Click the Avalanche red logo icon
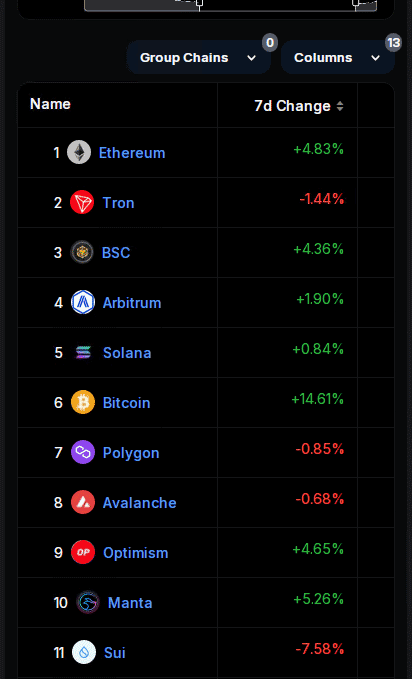Viewport: 412px width, 679px height. point(83,502)
